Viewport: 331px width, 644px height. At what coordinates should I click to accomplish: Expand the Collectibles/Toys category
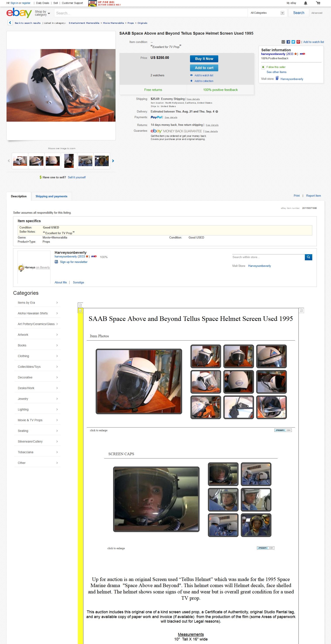tap(37, 367)
